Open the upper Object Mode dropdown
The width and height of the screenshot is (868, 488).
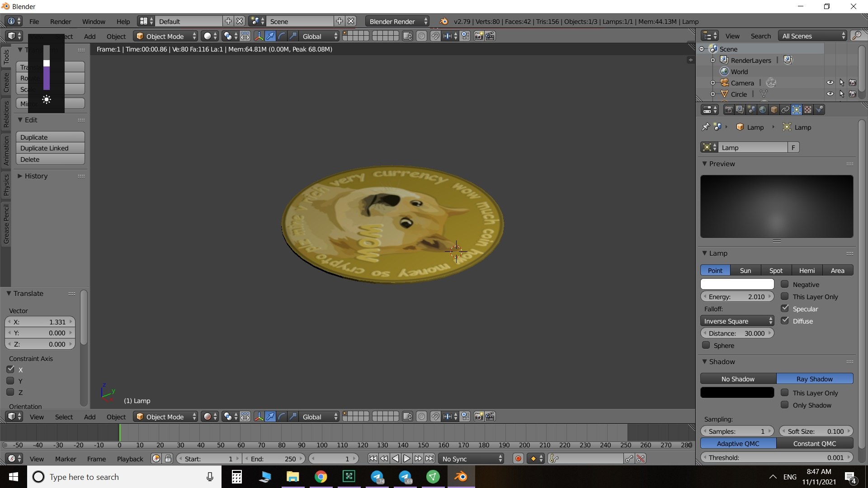click(x=165, y=36)
